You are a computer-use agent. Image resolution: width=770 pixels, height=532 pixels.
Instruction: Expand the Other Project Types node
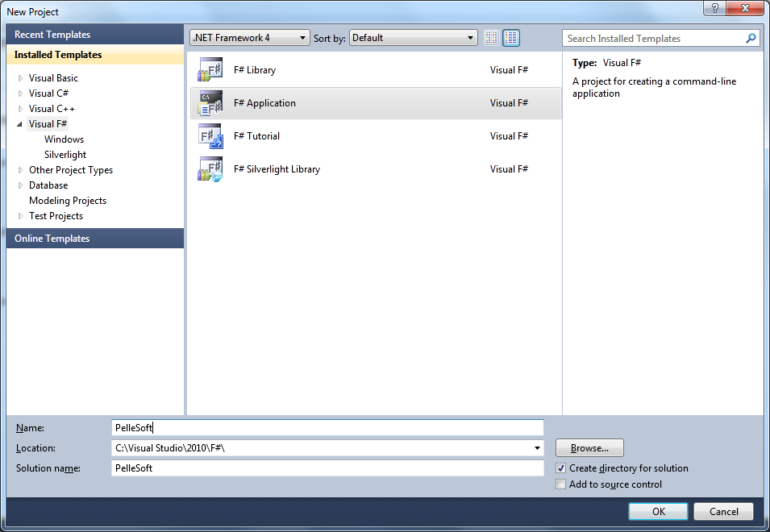point(20,170)
